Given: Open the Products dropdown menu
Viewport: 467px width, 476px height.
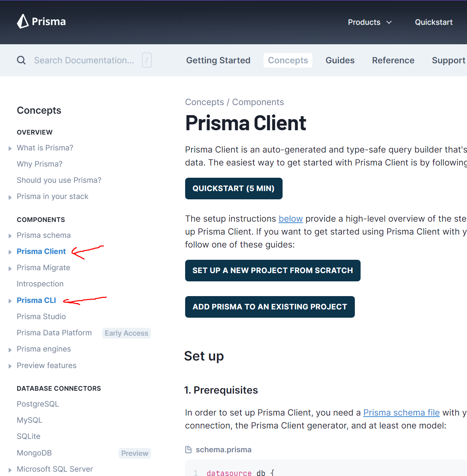Looking at the screenshot, I should 370,22.
